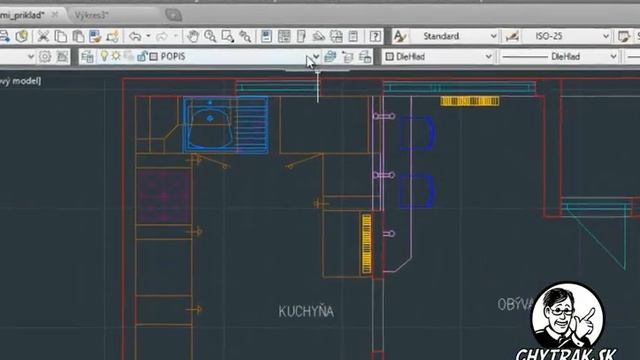Click the Redo arrow icon
Image resolution: width=640 pixels, height=360 pixels.
click(162, 36)
